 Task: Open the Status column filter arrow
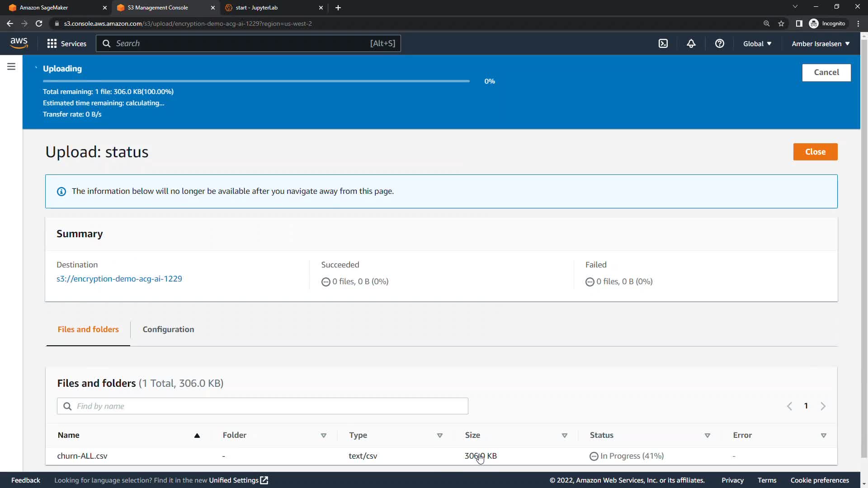[x=707, y=436]
